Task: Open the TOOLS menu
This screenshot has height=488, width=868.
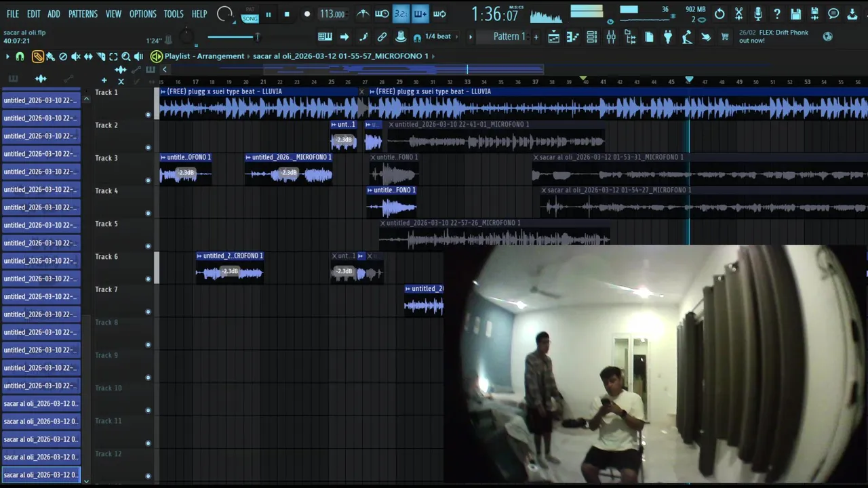Action: coord(174,14)
